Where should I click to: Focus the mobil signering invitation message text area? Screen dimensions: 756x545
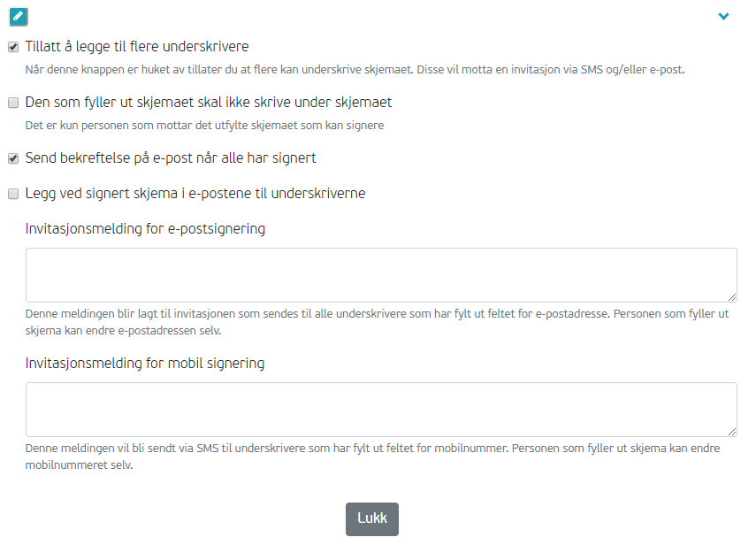pos(381,410)
